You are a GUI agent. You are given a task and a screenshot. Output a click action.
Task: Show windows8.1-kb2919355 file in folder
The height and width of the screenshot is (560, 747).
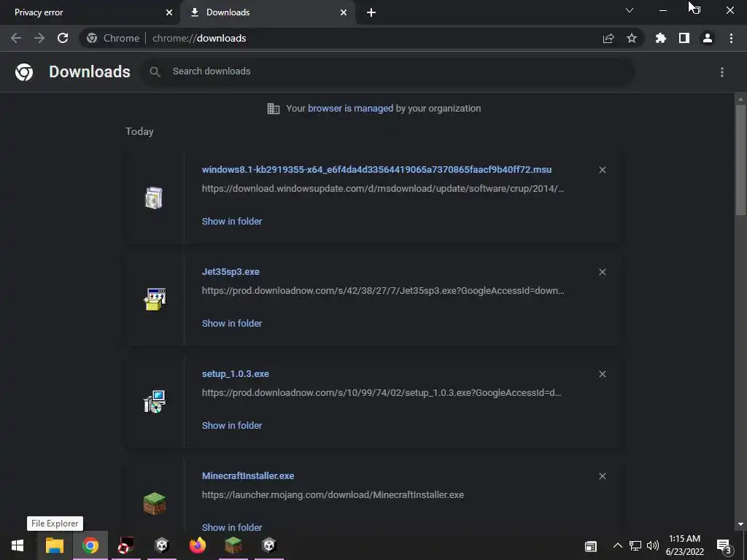coord(232,222)
